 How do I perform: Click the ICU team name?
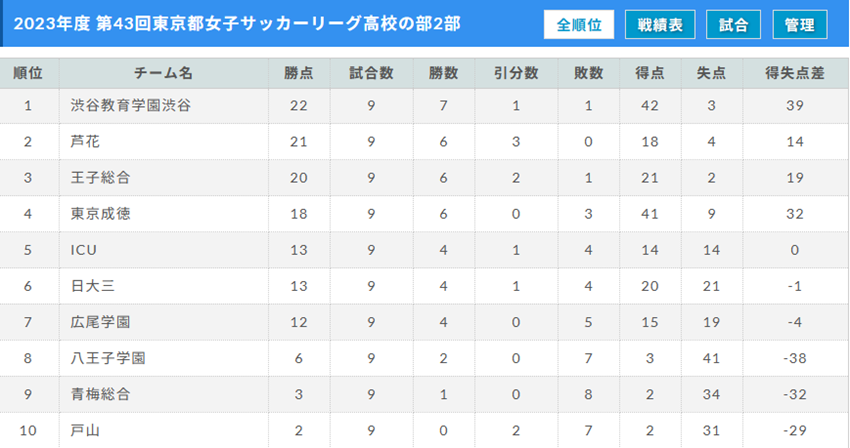pyautogui.click(x=84, y=250)
